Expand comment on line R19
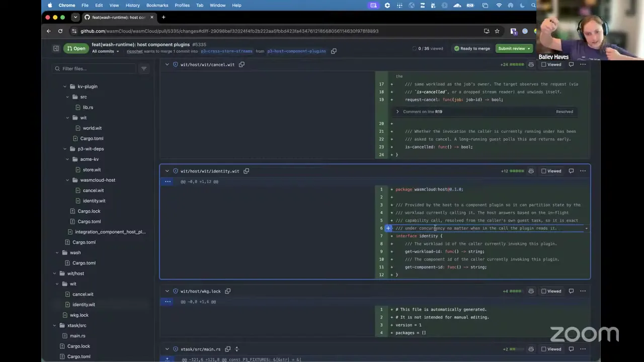The width and height of the screenshot is (644, 362). 397,112
